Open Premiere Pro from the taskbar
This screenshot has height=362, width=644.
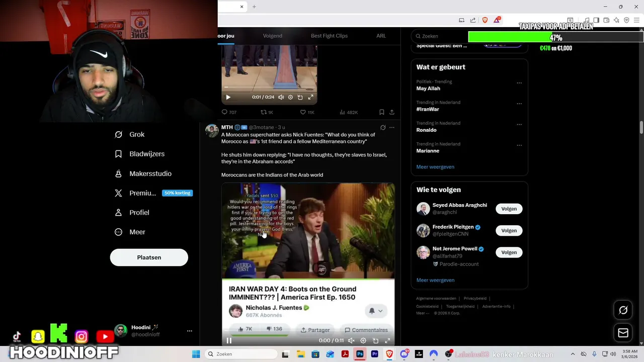(x=374, y=354)
